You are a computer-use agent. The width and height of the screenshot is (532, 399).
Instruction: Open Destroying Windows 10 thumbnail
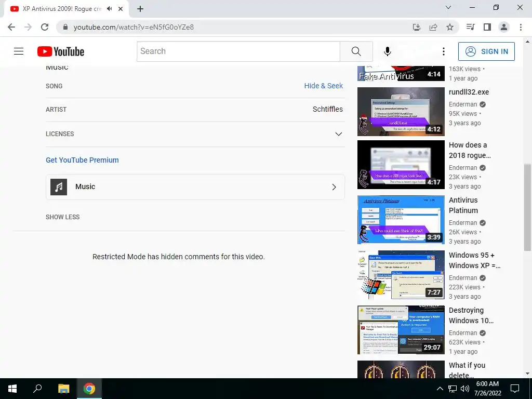pos(401,330)
